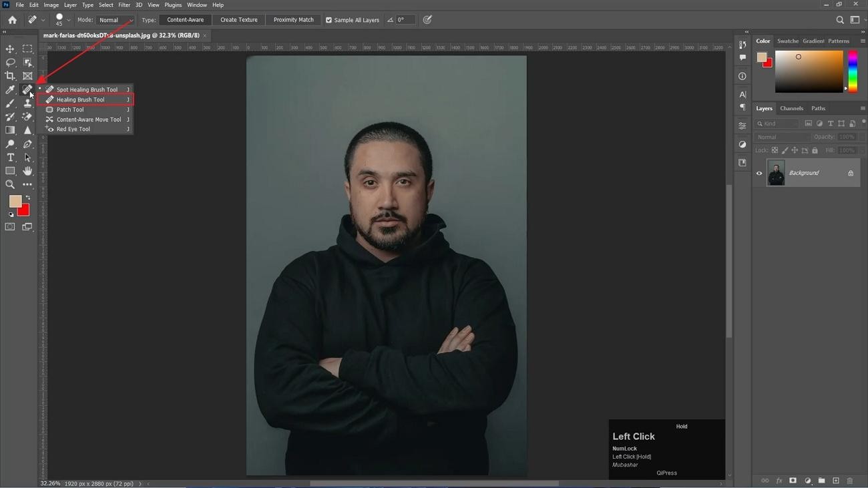Image resolution: width=868 pixels, height=488 pixels.
Task: Toggle type layer filter icon
Action: (831, 124)
